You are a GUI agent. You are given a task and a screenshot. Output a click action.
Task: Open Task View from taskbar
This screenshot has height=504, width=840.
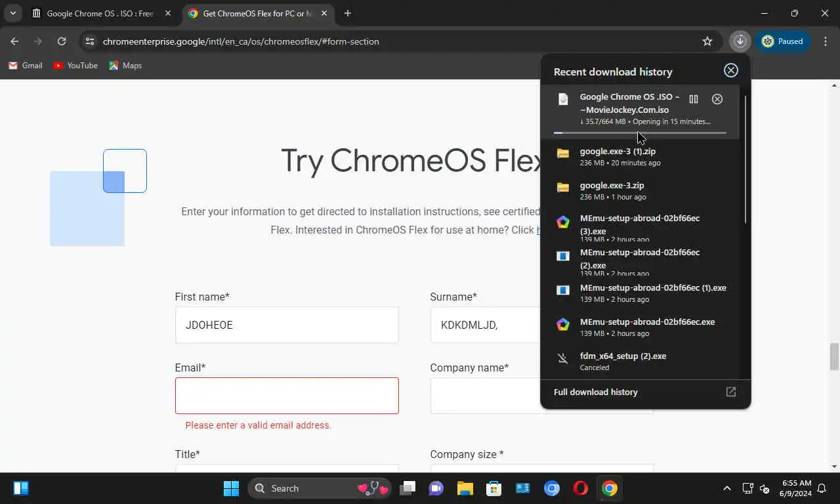pyautogui.click(x=408, y=488)
